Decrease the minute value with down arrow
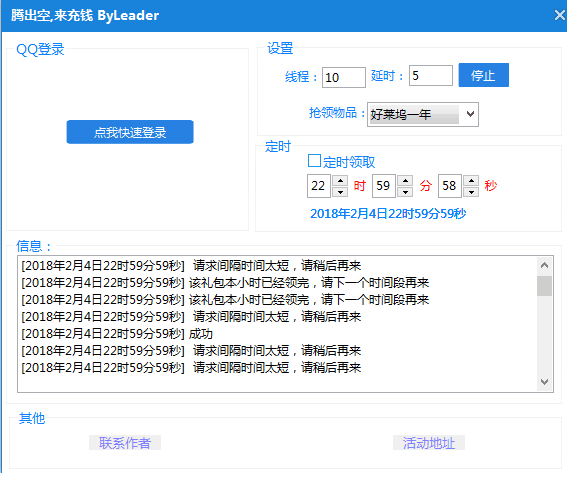The width and height of the screenshot is (567, 479). tap(405, 192)
